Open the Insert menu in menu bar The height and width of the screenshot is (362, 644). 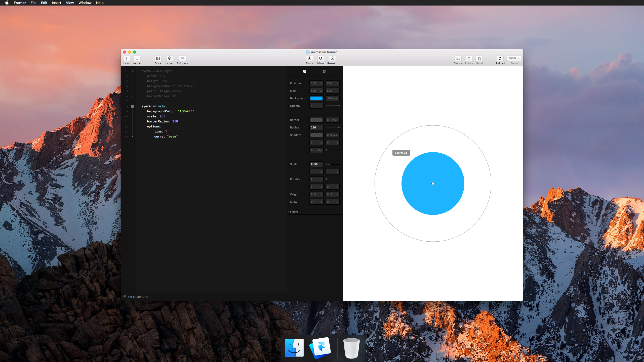56,3
